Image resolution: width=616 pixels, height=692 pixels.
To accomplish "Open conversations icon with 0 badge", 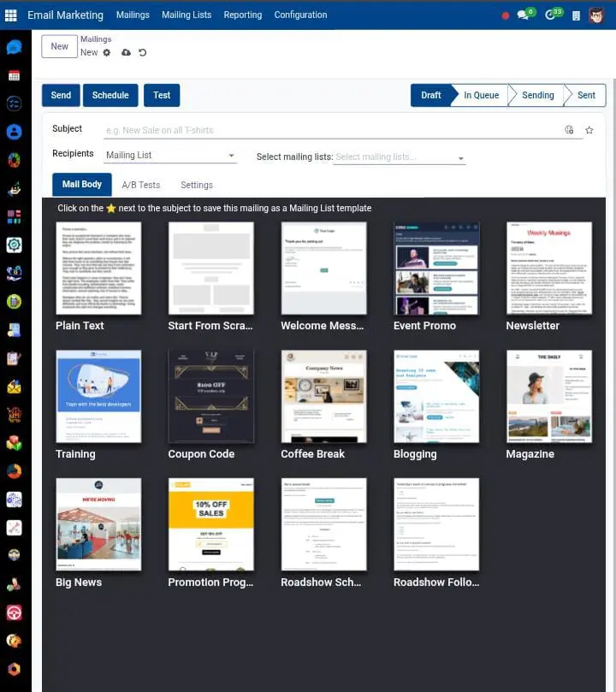I will coord(525,15).
